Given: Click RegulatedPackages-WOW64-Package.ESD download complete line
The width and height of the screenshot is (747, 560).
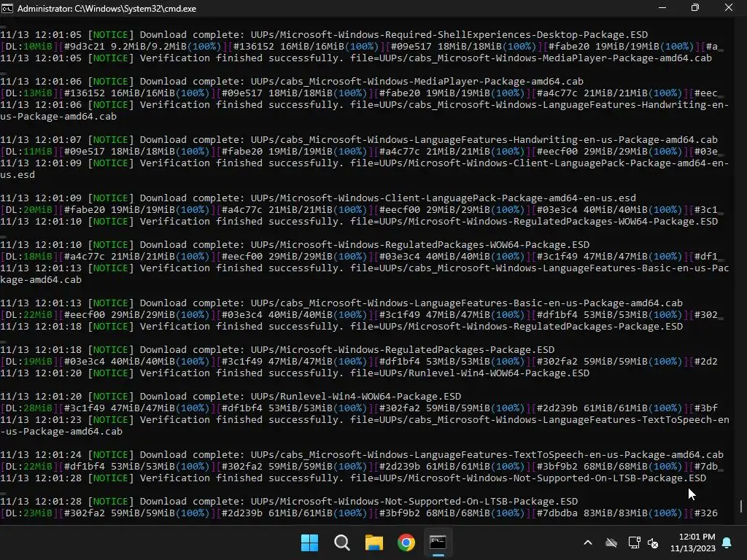Looking at the screenshot, I should point(295,245).
